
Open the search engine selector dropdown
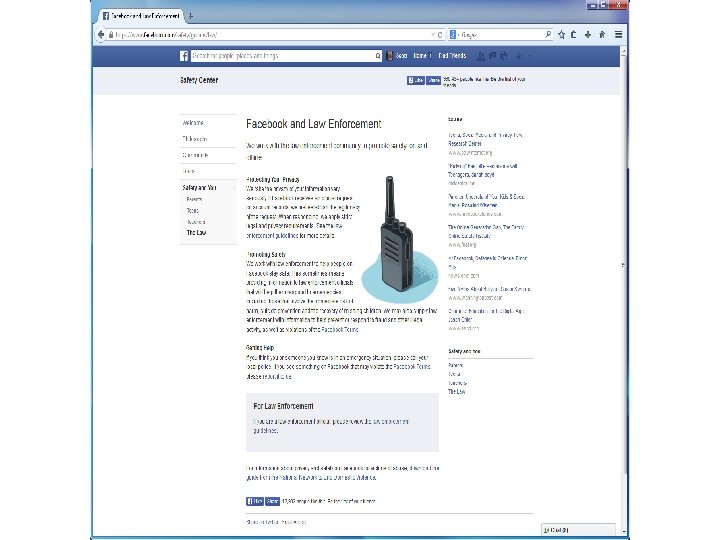[x=455, y=34]
